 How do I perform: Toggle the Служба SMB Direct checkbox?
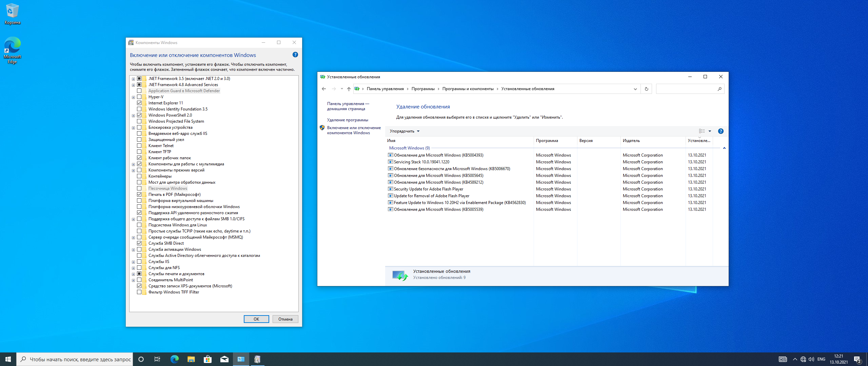point(139,243)
